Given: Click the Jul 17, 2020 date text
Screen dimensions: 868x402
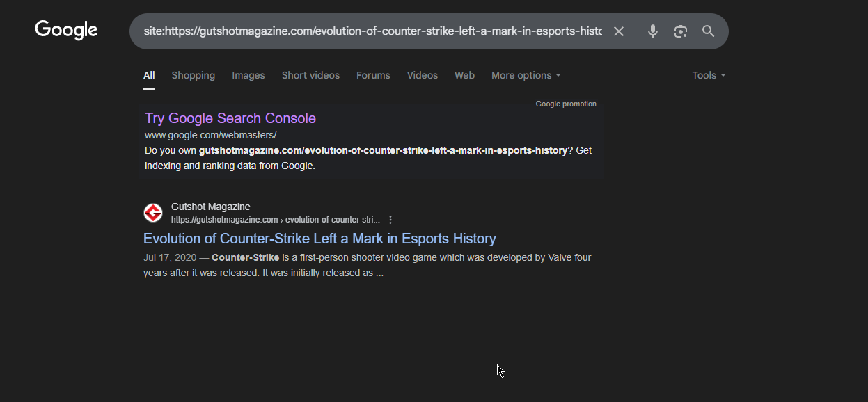Looking at the screenshot, I should coord(170,257).
